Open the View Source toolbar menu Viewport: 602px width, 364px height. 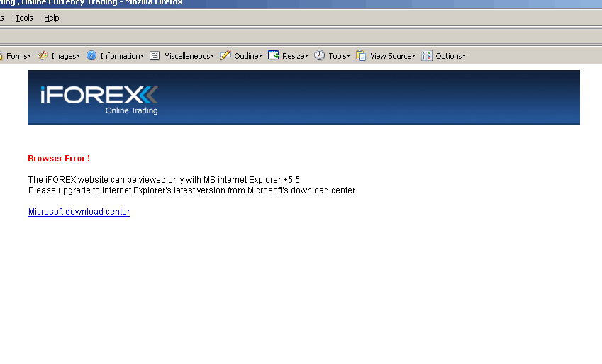tap(393, 56)
